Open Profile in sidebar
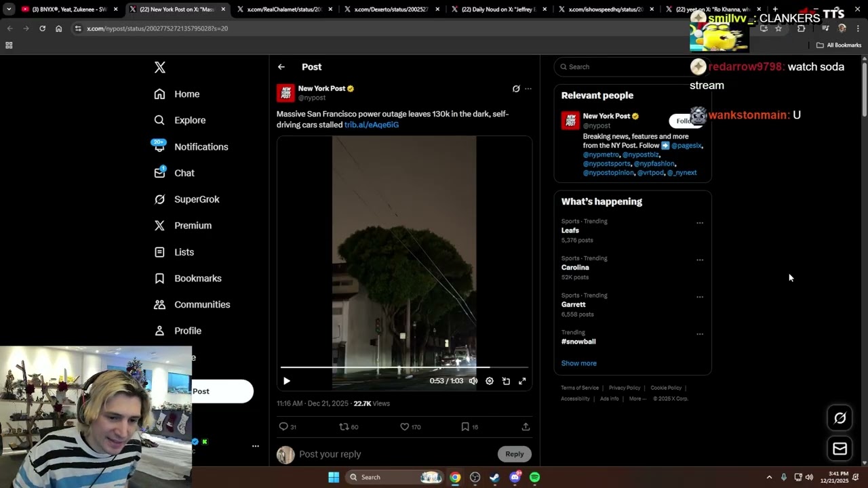The width and height of the screenshot is (868, 488). (x=178, y=331)
